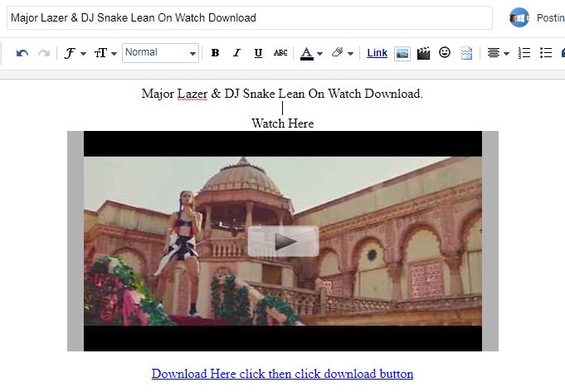Toggle italic formatting
The image size is (565, 392).
click(236, 53)
